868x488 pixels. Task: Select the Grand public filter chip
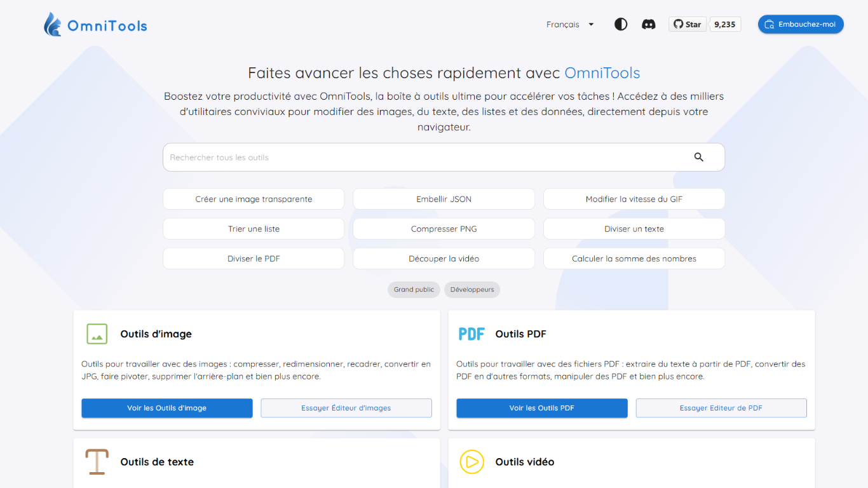[414, 290]
